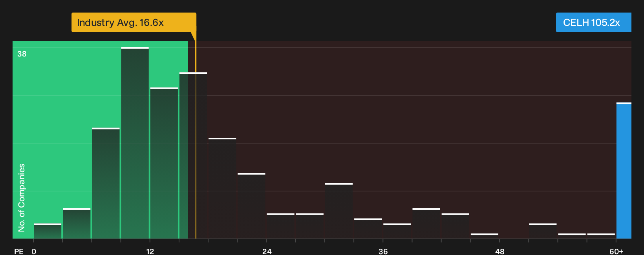
Task: Click the PE axis label
Action: point(19,251)
